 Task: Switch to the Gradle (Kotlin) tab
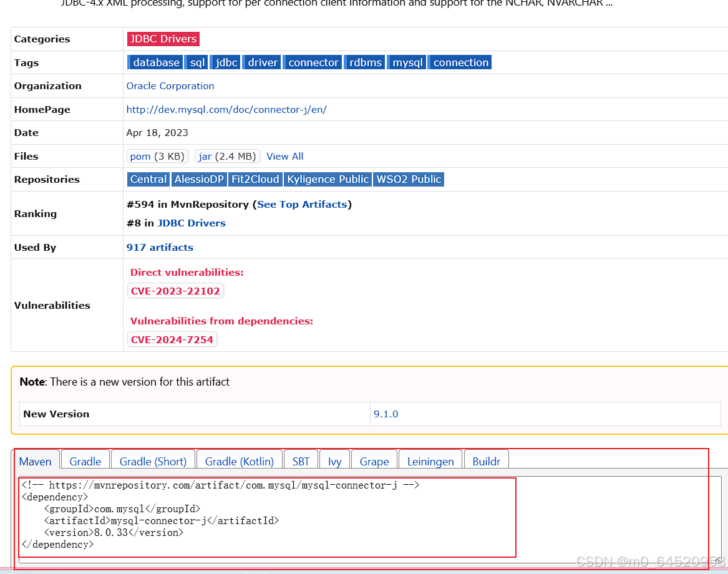pos(240,462)
